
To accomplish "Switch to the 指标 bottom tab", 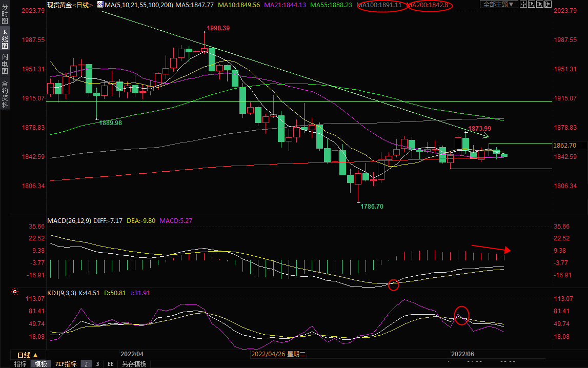I will [x=21, y=364].
